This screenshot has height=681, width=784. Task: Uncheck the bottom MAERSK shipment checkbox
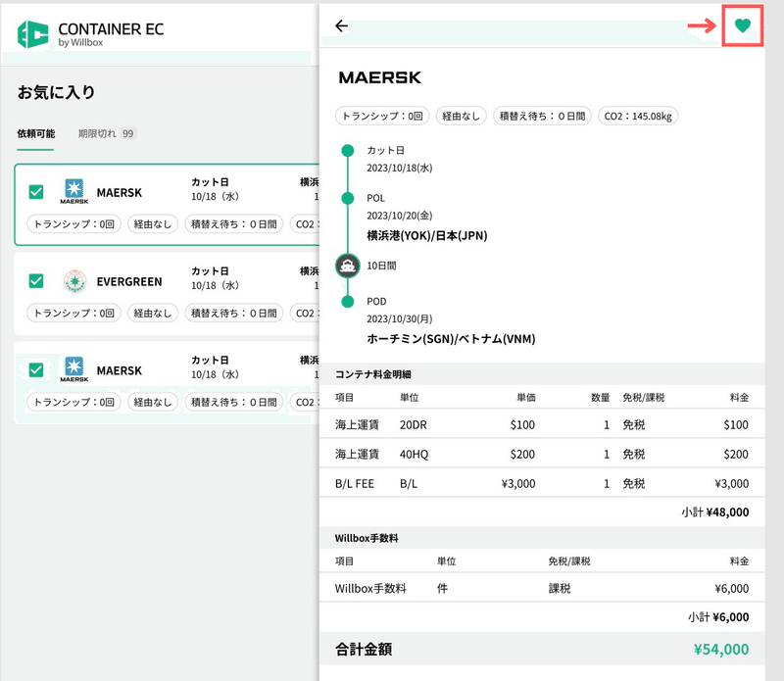tap(35, 370)
